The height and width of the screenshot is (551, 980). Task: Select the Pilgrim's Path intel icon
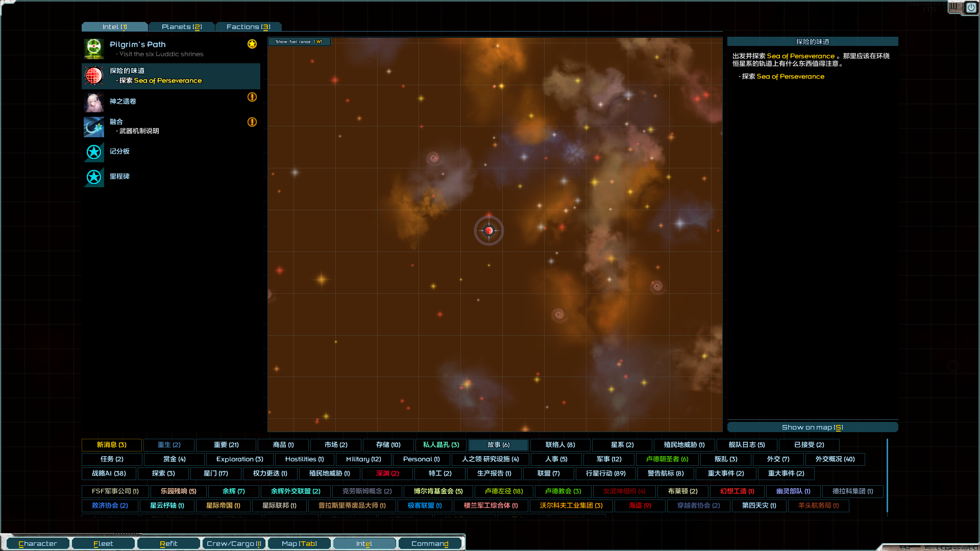[94, 49]
